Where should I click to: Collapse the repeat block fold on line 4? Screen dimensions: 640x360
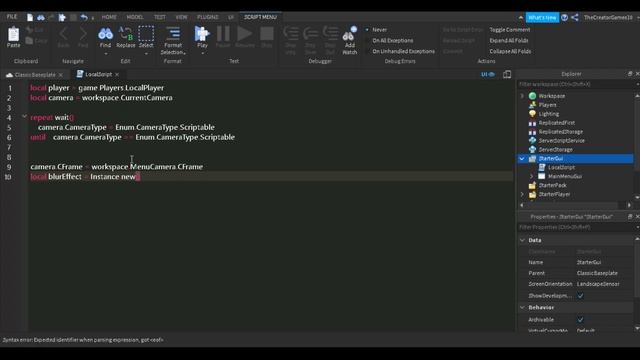click(x=24, y=117)
